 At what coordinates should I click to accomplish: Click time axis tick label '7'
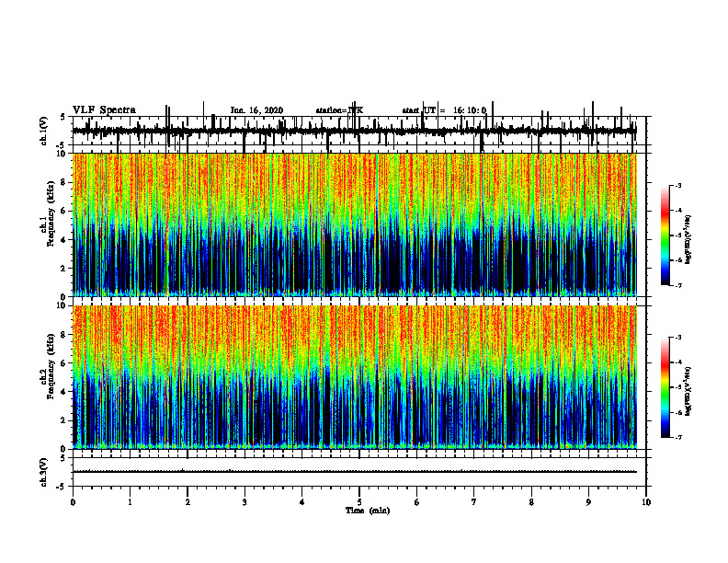pos(474,502)
